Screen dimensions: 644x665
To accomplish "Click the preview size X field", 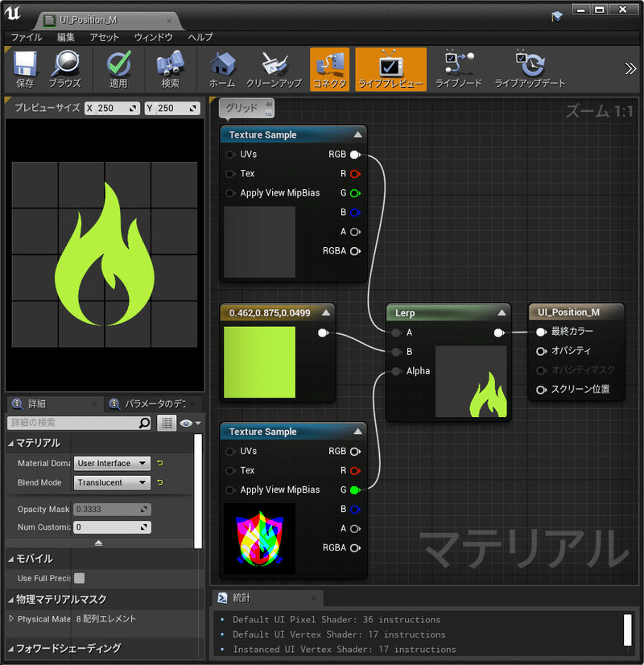I will (x=112, y=108).
